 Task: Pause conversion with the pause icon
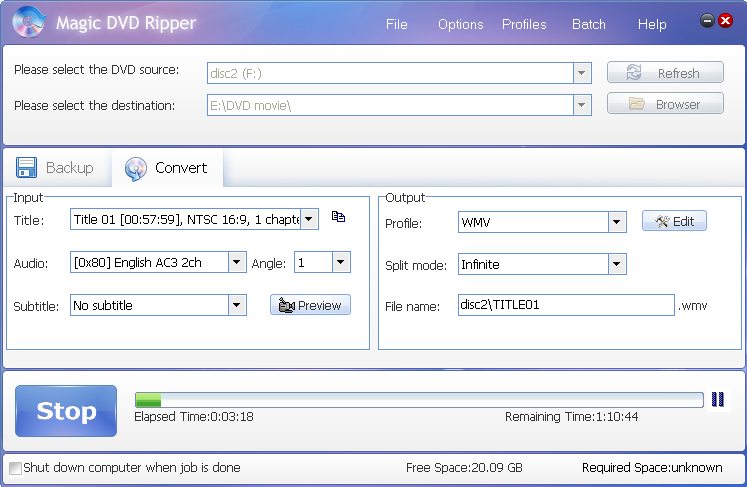[x=717, y=399]
